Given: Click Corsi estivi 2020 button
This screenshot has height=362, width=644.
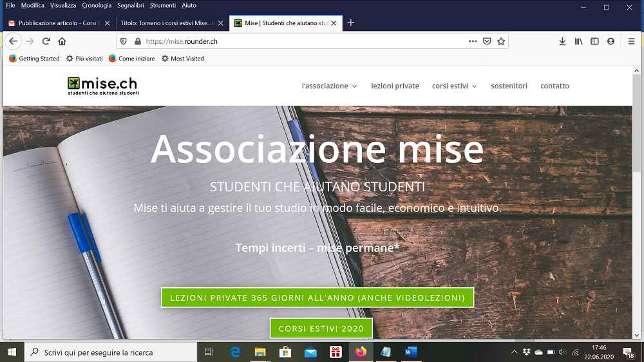Looking at the screenshot, I should (321, 329).
